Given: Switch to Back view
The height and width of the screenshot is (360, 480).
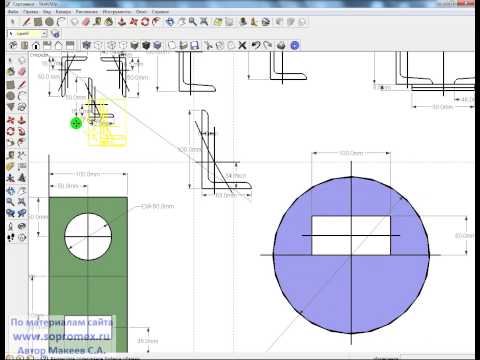Looking at the screenshot, I should point(58,45).
